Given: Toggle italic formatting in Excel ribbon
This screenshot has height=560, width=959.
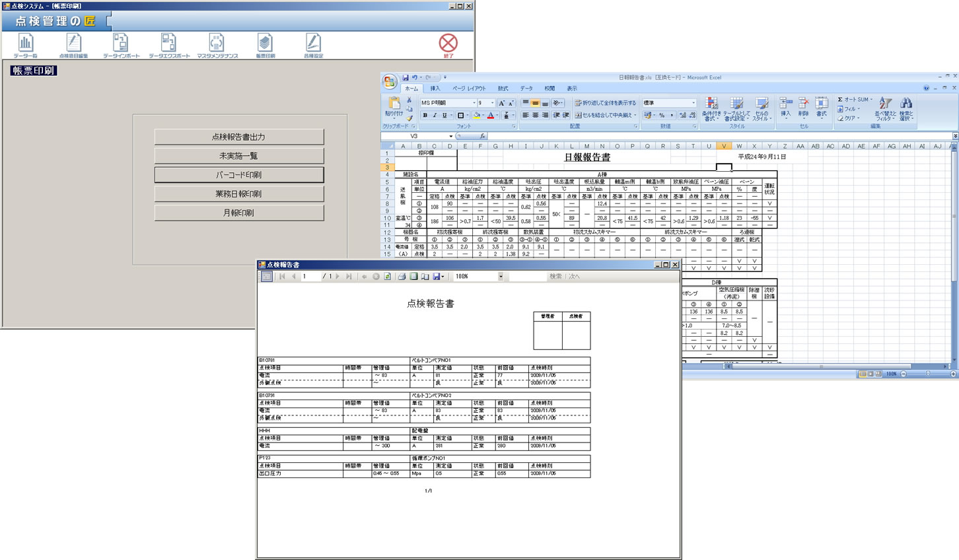Looking at the screenshot, I should click(435, 116).
